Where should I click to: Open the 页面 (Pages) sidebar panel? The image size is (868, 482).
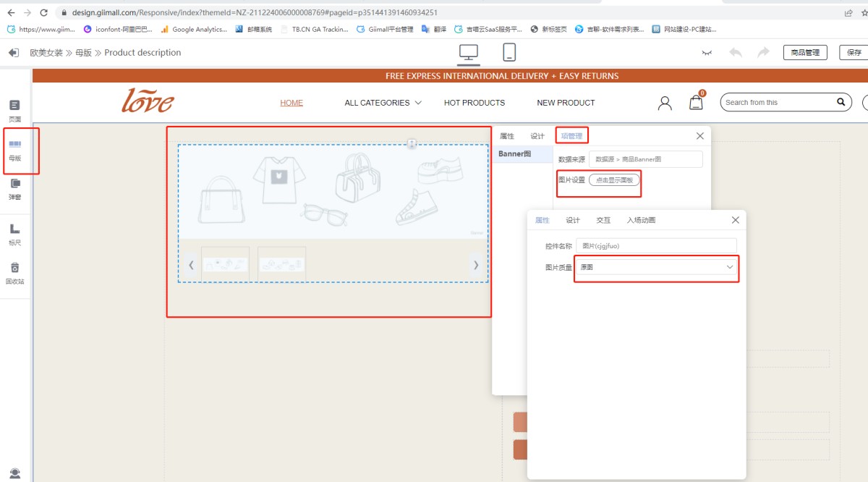point(14,110)
